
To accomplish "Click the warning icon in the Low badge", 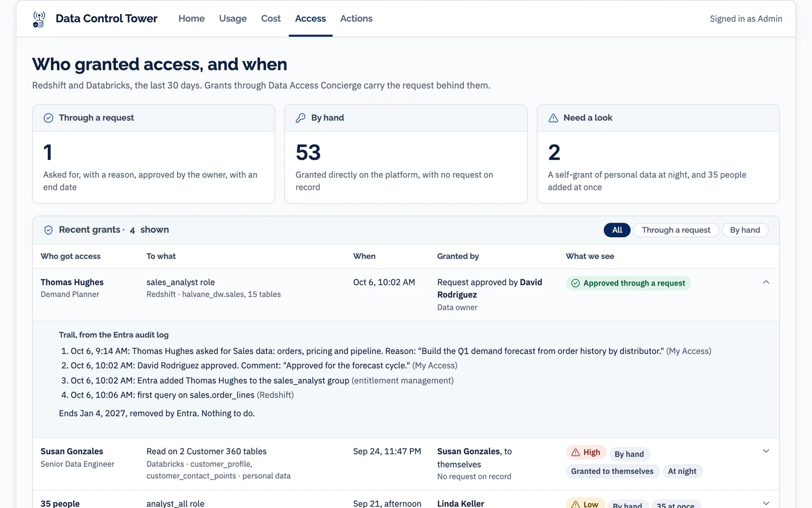I will (576, 504).
